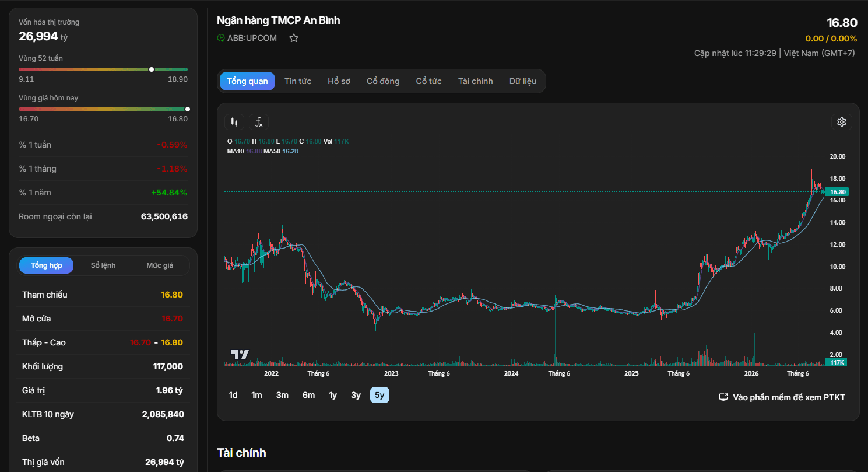Click the monitor icon beside PTKT link
The width and height of the screenshot is (868, 472).
[723, 397]
